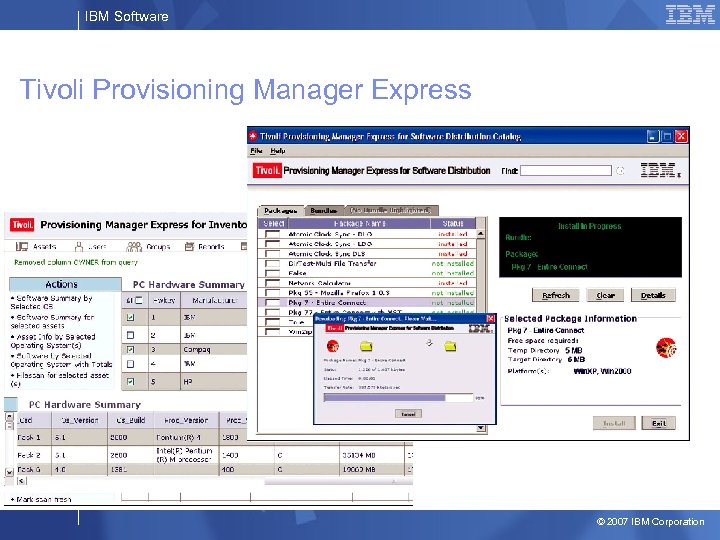720x540 pixels.
Task: Click the Refresh button
Action: coord(556,295)
